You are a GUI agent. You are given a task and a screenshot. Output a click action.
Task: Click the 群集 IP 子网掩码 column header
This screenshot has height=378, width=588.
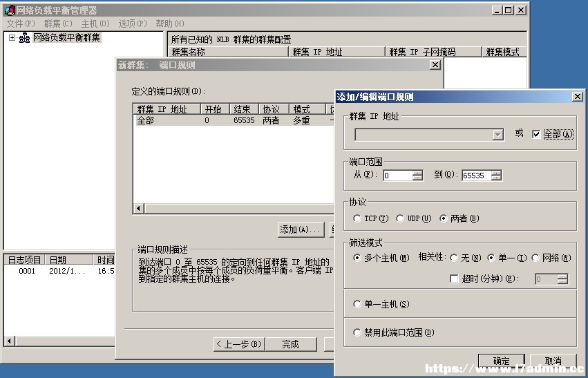[433, 52]
